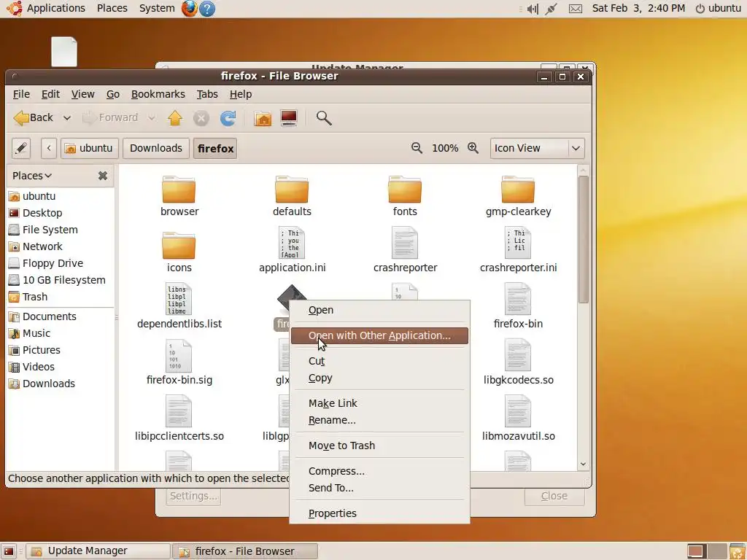The width and height of the screenshot is (747, 560).
Task: Zoom out the icon view
Action: [417, 148]
